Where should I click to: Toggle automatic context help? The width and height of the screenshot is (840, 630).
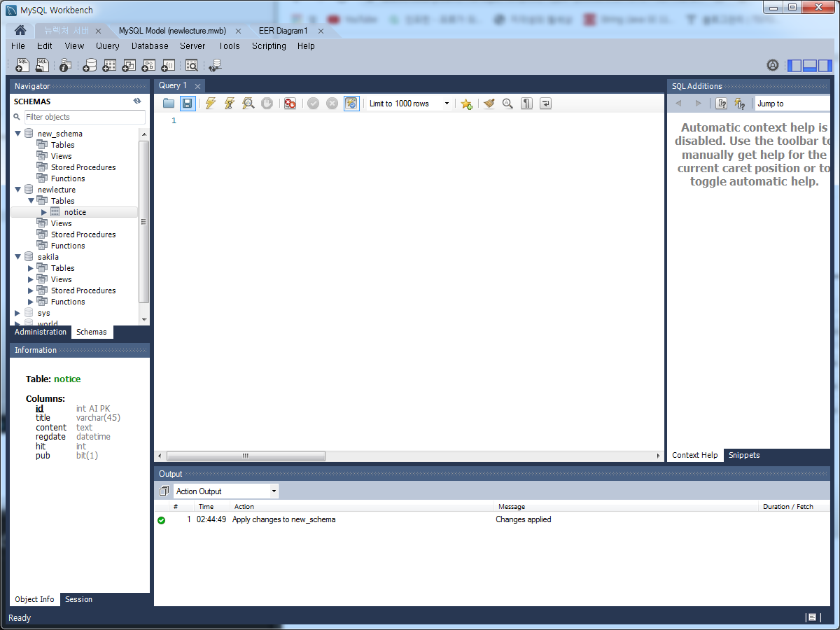(x=740, y=104)
